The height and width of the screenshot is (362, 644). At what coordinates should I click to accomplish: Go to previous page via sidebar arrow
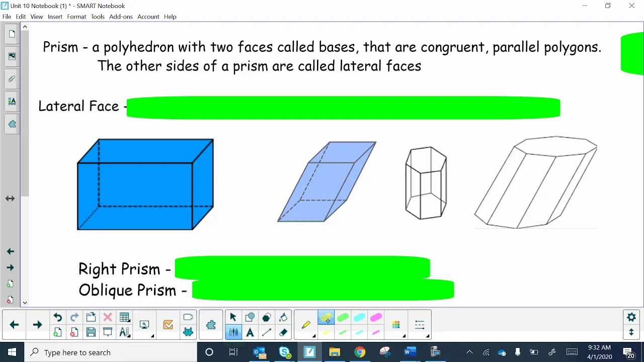10,251
